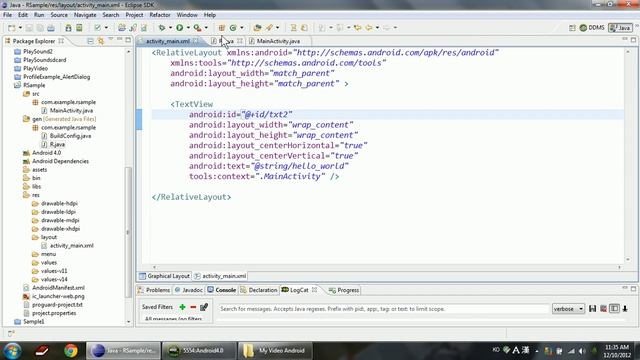This screenshot has height=360, width=640.
Task: Close the LogCat view tab
Action: [x=314, y=290]
